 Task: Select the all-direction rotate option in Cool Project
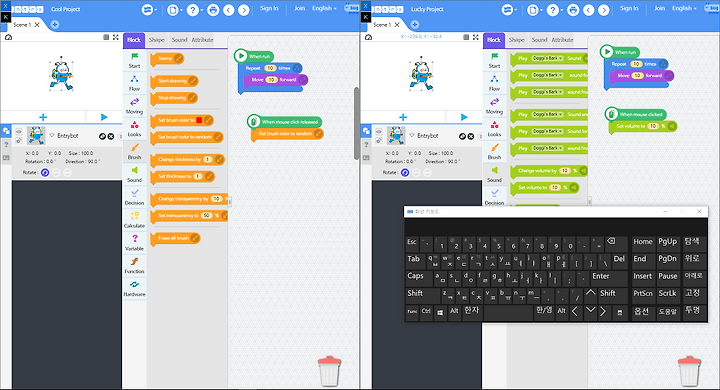point(45,173)
